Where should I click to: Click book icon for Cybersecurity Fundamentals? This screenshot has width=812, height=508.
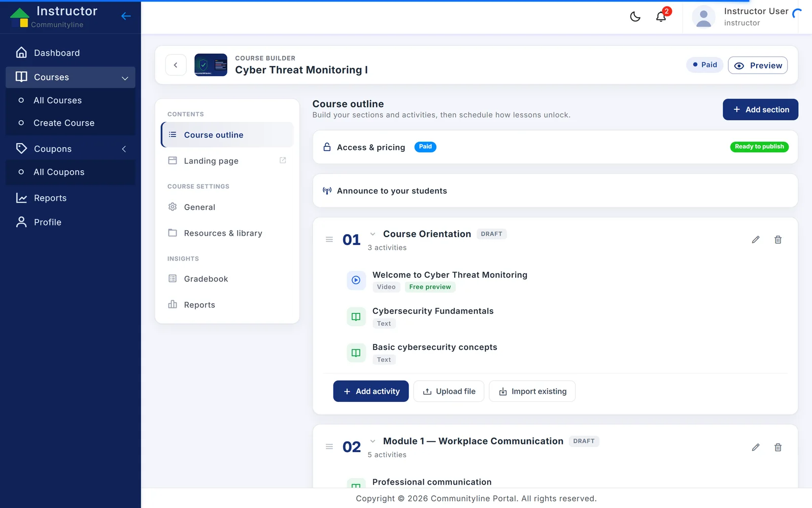[x=356, y=316]
